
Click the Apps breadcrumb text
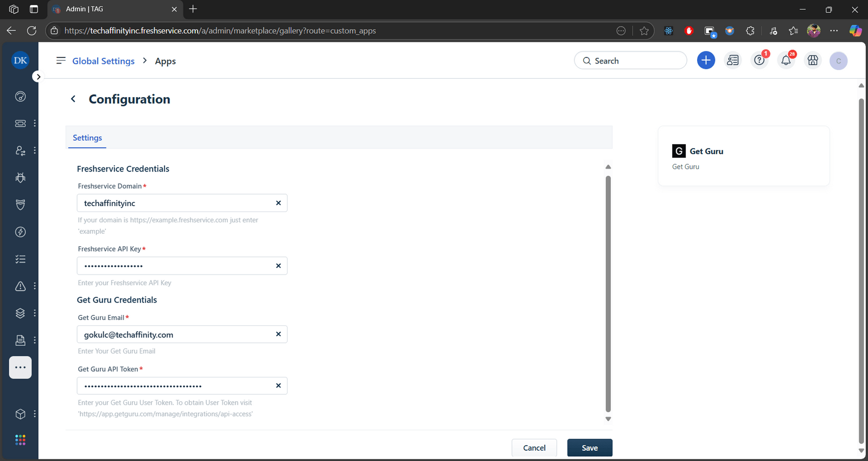click(x=165, y=61)
